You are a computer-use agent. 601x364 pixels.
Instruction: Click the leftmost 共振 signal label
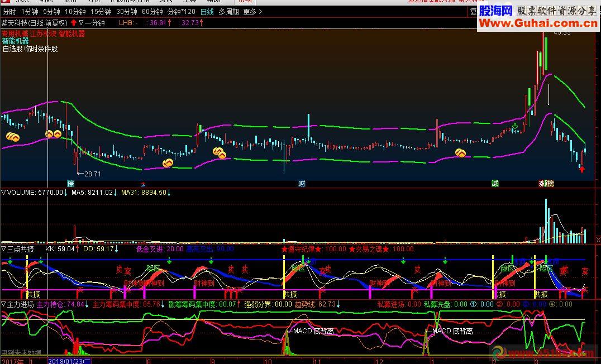point(33,294)
